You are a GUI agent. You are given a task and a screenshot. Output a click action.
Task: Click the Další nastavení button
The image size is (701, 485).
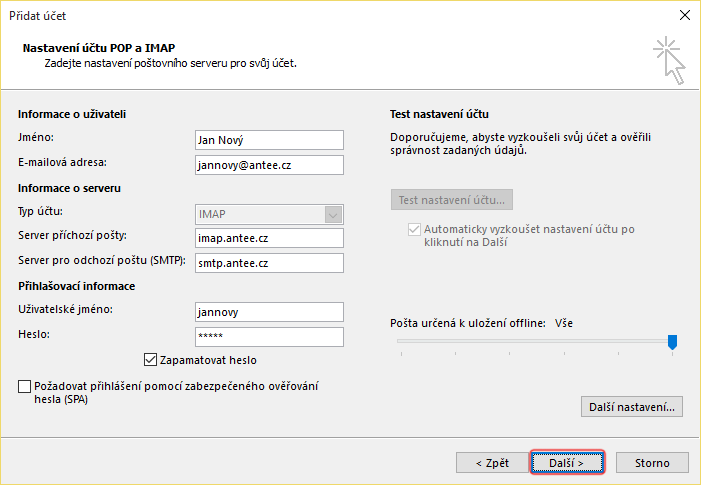point(631,407)
